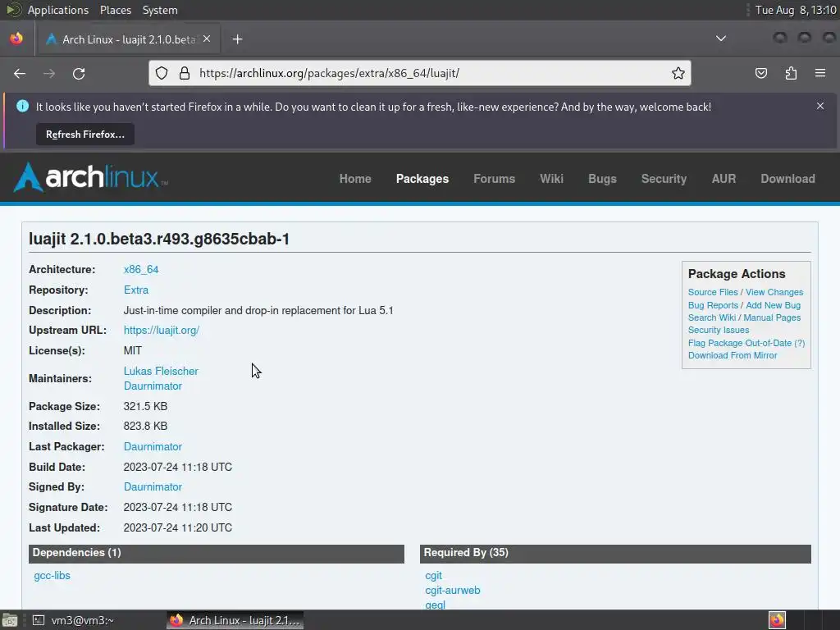840x630 pixels.
Task: Open the Security nav item
Action: 664,179
